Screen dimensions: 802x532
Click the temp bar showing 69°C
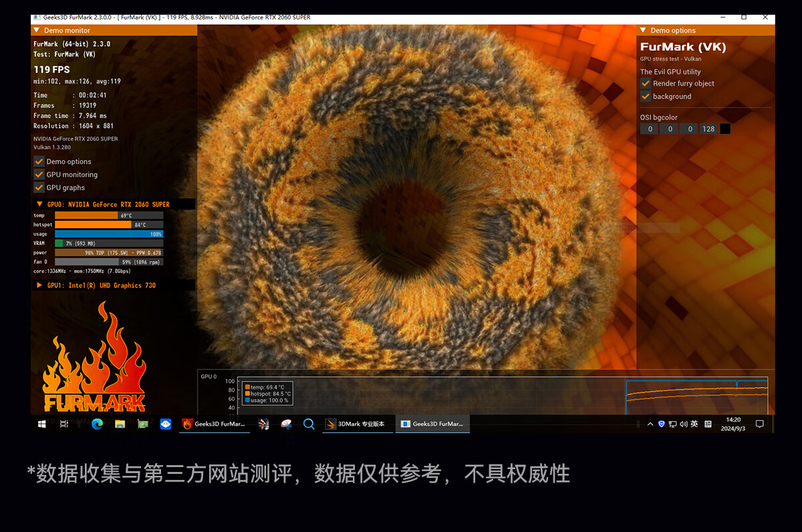109,215
